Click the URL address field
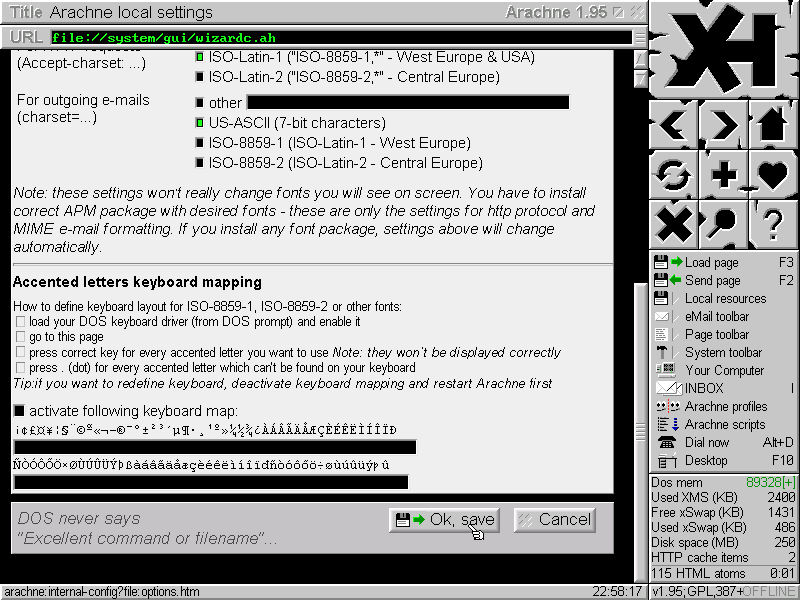The image size is (800, 600). tap(341, 37)
